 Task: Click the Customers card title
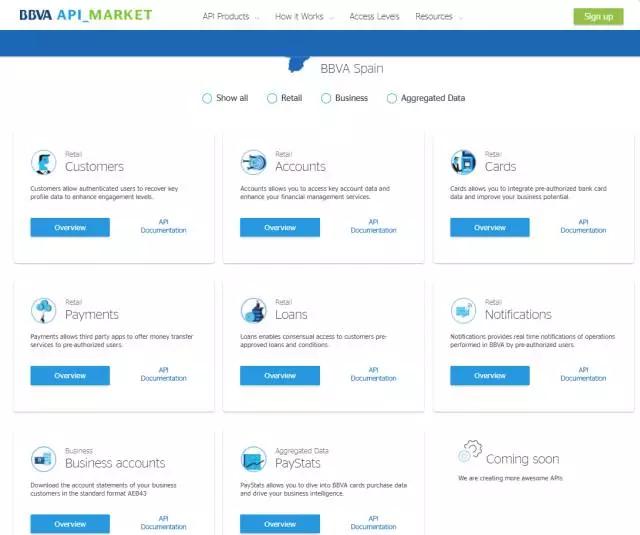click(x=94, y=166)
